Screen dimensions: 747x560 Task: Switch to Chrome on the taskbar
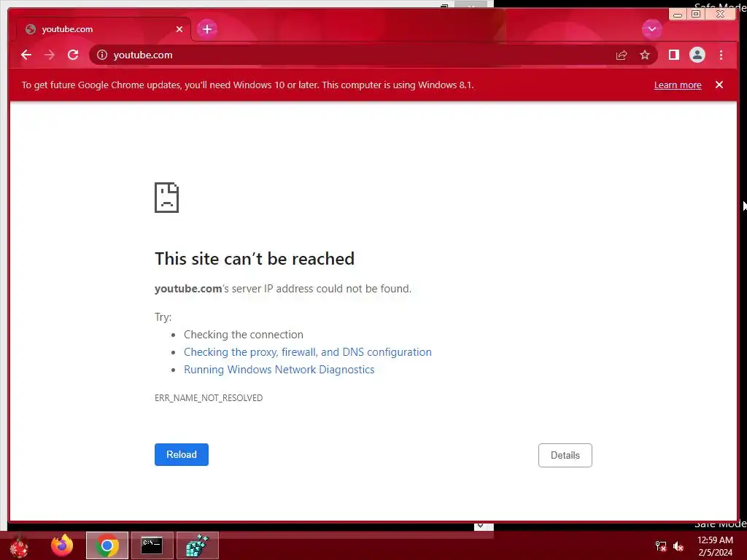click(x=107, y=545)
